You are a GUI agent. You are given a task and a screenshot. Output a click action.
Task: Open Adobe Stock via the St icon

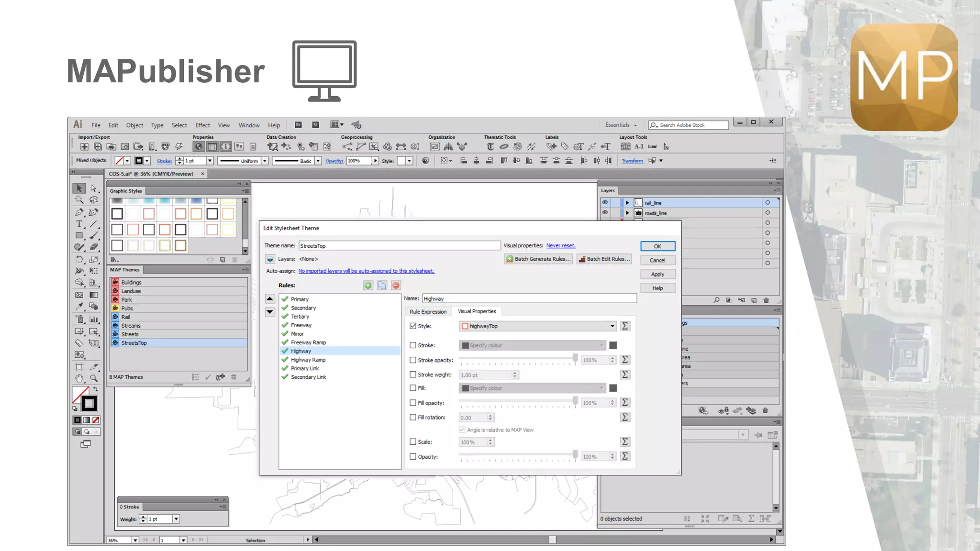(x=316, y=125)
